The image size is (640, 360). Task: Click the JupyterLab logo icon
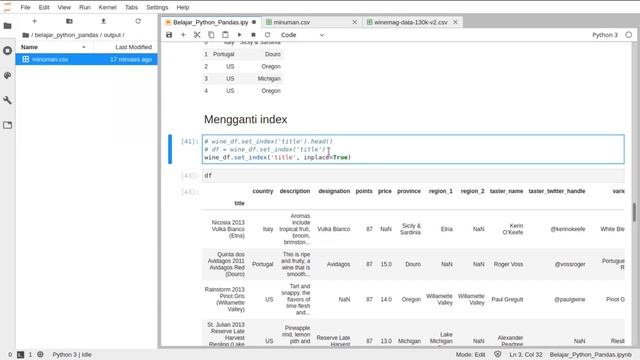click(x=7, y=7)
